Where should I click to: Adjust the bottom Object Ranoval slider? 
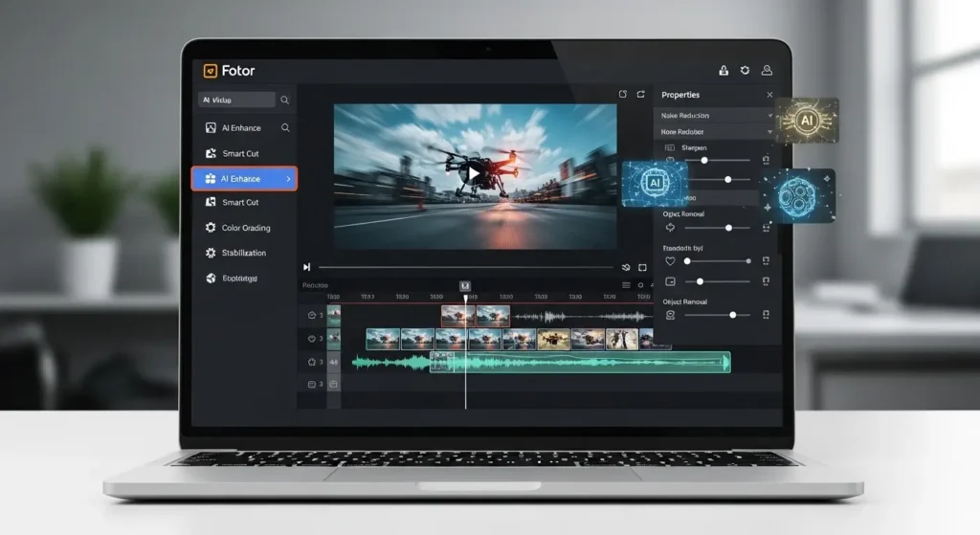[718, 315]
